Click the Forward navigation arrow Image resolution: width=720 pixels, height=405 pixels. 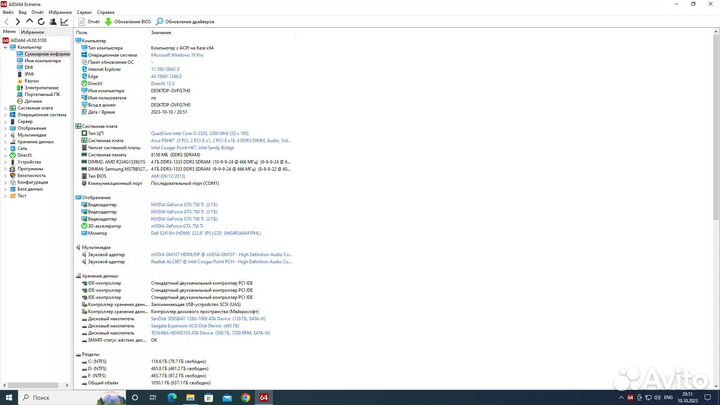click(18, 22)
